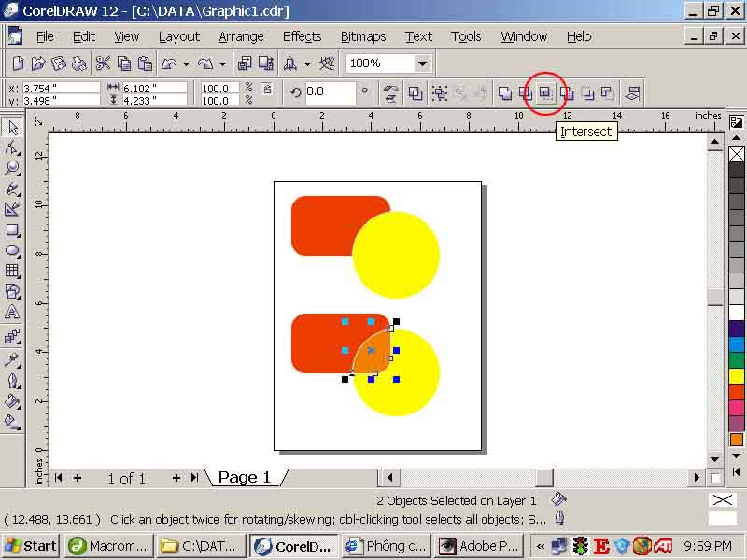The width and height of the screenshot is (747, 560).
Task: Expand the color palette flyout arrow
Action: 736,472
